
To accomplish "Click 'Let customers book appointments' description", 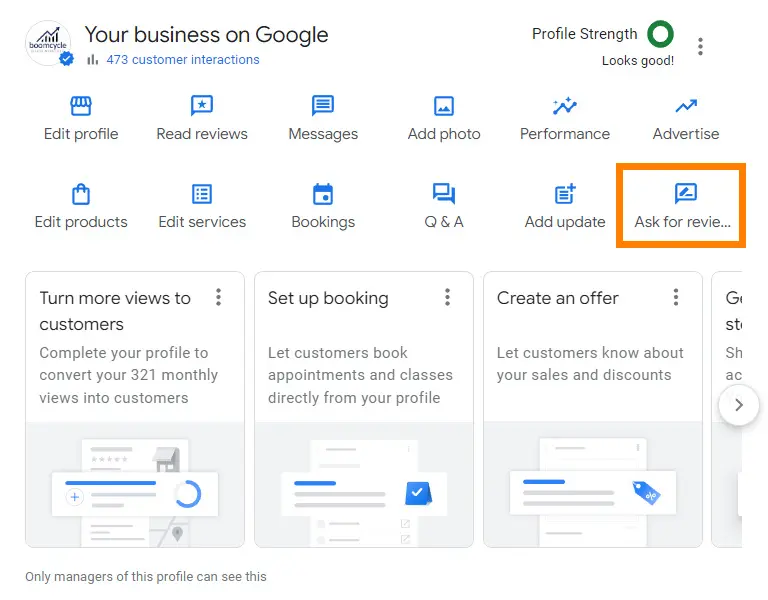I will point(360,375).
